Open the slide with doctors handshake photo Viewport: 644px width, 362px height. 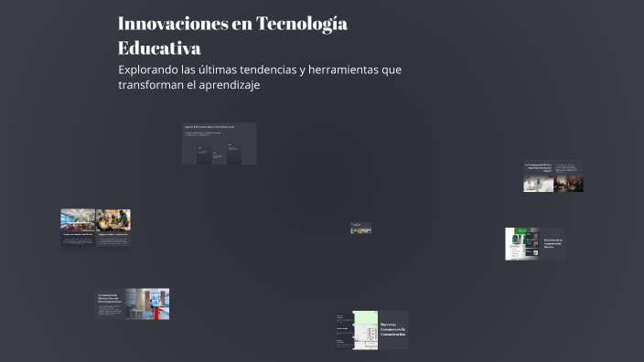point(553,176)
